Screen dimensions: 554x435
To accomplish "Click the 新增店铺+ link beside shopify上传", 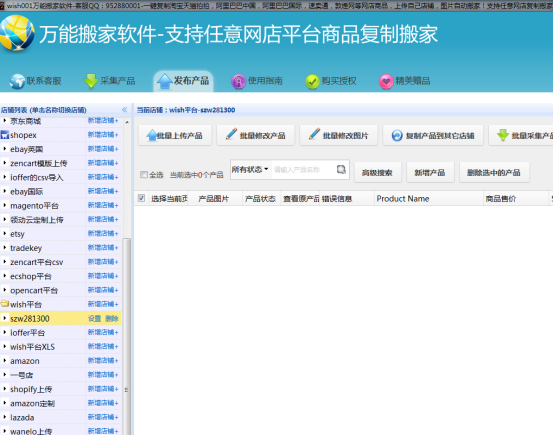I will [103, 389].
